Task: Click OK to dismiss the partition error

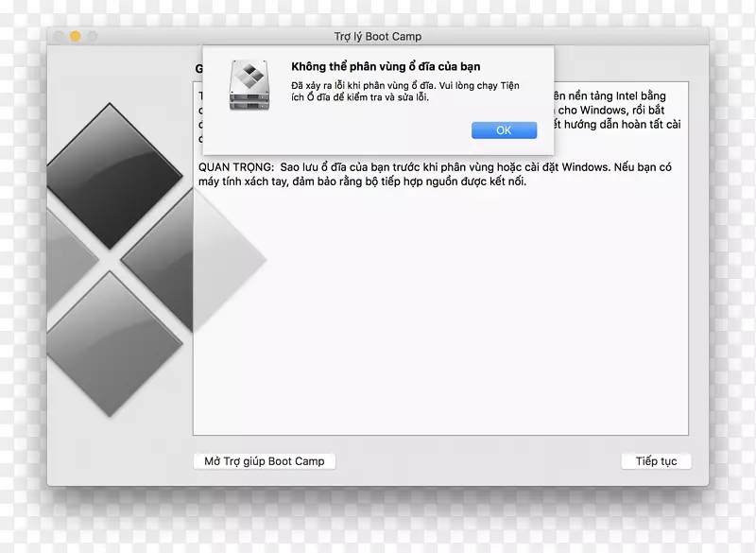Action: tap(504, 130)
